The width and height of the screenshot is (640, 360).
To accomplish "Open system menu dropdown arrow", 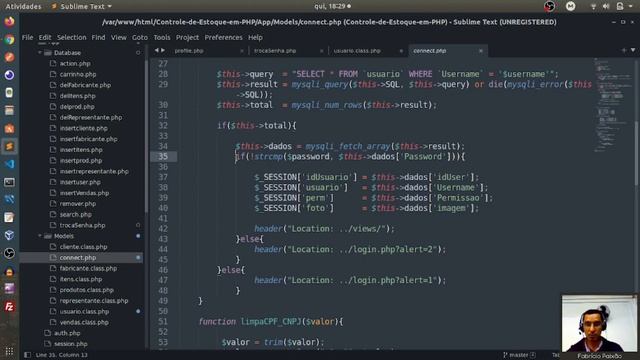I will 632,6.
